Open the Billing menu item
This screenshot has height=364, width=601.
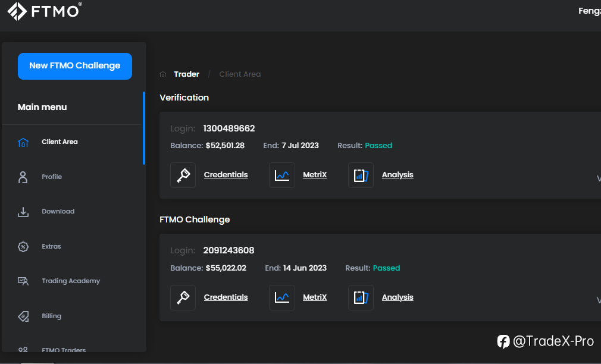coord(51,316)
